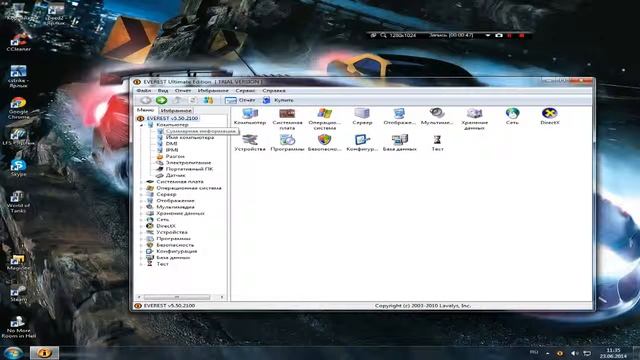Open the Справка menu
The height and width of the screenshot is (360, 640).
coord(273,91)
